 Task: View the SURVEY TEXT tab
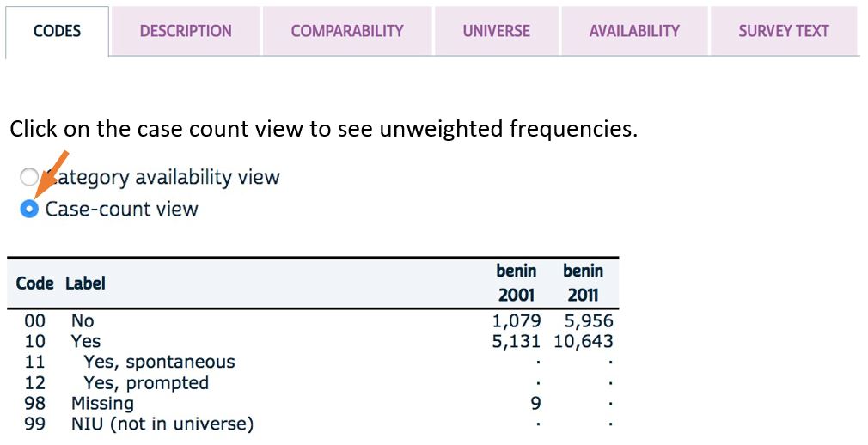783,31
